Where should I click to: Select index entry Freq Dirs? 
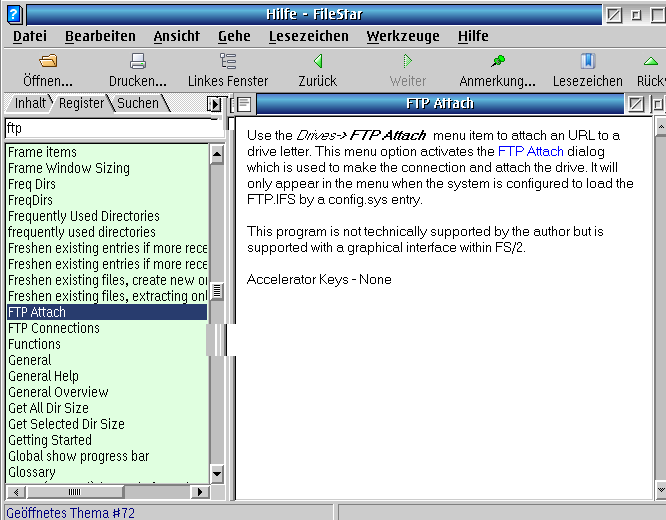click(107, 184)
